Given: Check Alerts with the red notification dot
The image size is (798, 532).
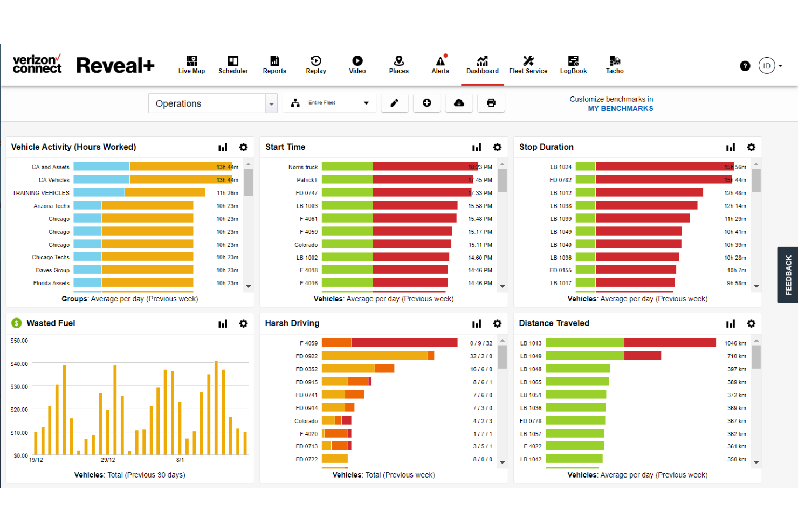Looking at the screenshot, I should (x=440, y=65).
